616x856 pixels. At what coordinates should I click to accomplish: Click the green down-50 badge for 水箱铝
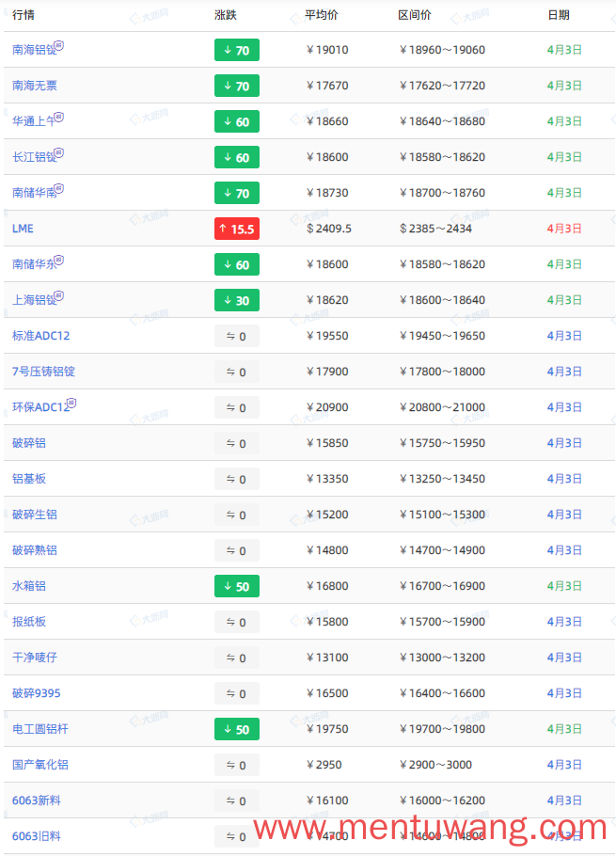click(x=237, y=586)
